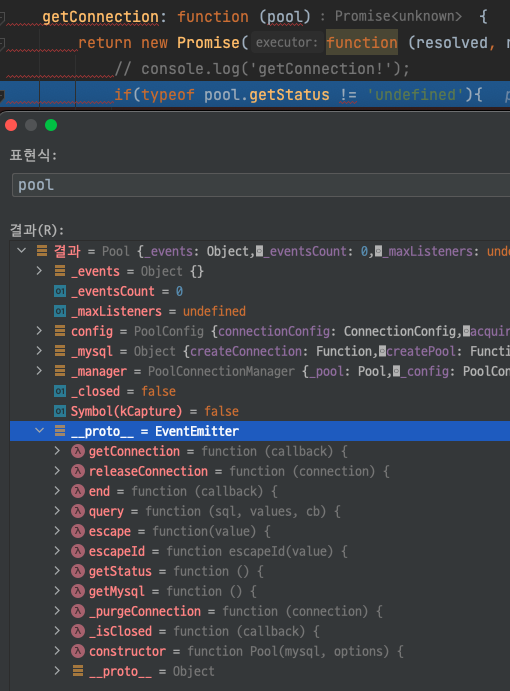This screenshot has height=691, width=510.
Task: Expand the getMysql function node
Action: [x=57, y=591]
